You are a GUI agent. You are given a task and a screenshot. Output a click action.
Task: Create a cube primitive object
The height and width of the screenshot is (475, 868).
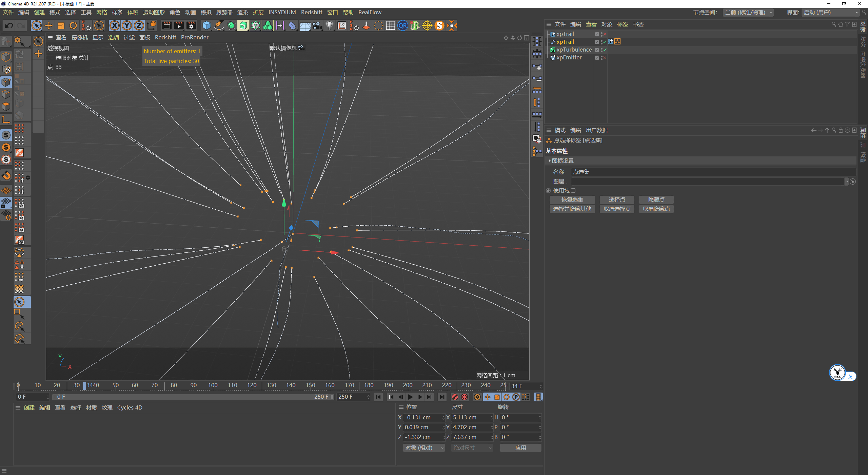pyautogui.click(x=206, y=25)
